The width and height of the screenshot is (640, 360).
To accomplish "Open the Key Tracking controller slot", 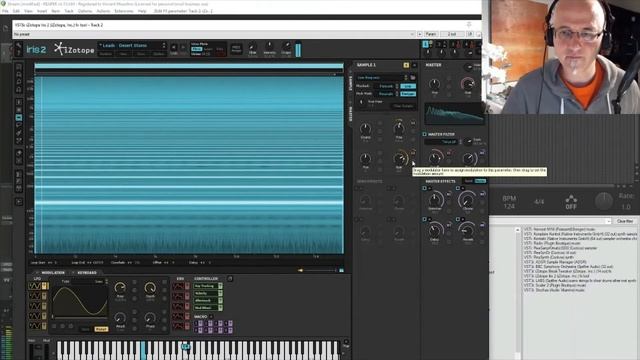I will [208, 286].
